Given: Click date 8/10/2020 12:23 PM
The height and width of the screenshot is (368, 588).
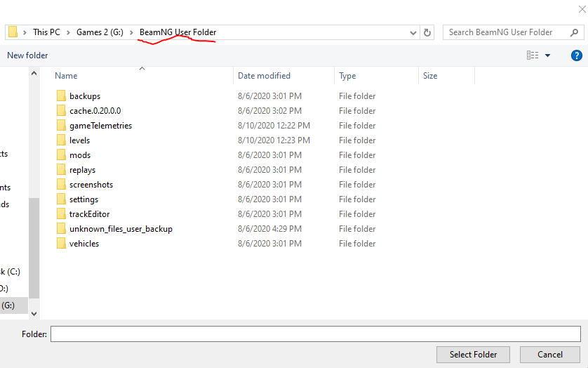Looking at the screenshot, I should click(274, 140).
